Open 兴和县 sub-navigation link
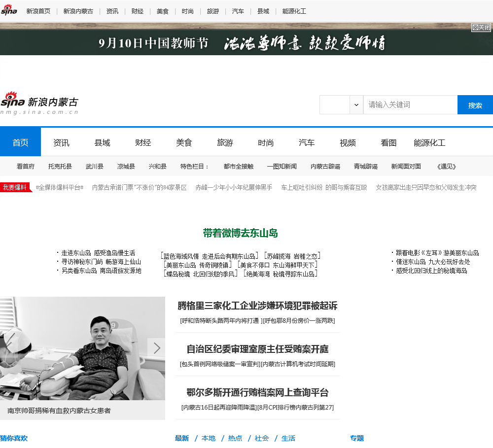Screen dimensions: 493x448 [158, 166]
